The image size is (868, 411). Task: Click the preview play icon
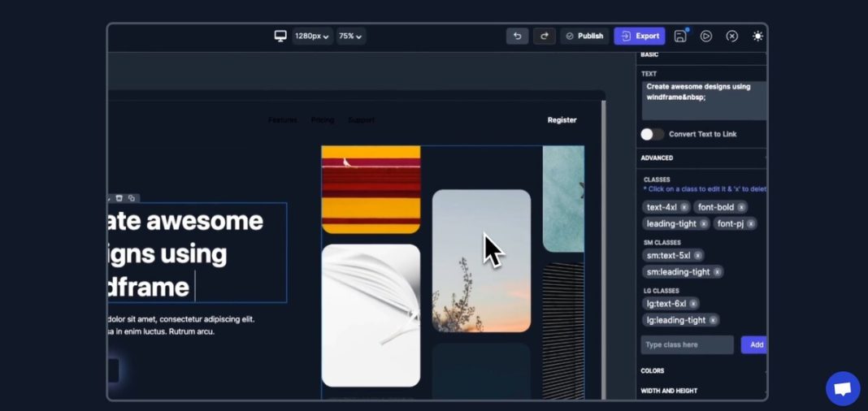pyautogui.click(x=705, y=36)
